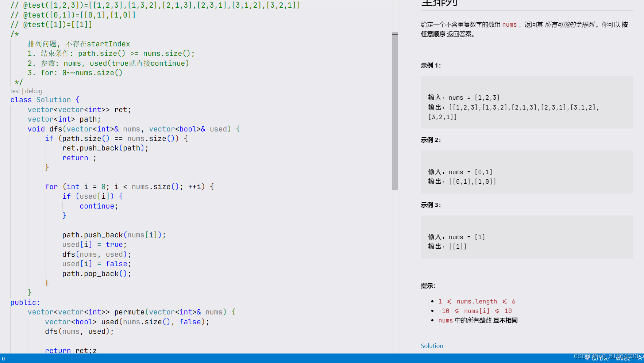Click the 'used[i] = true;' code line

95,244
